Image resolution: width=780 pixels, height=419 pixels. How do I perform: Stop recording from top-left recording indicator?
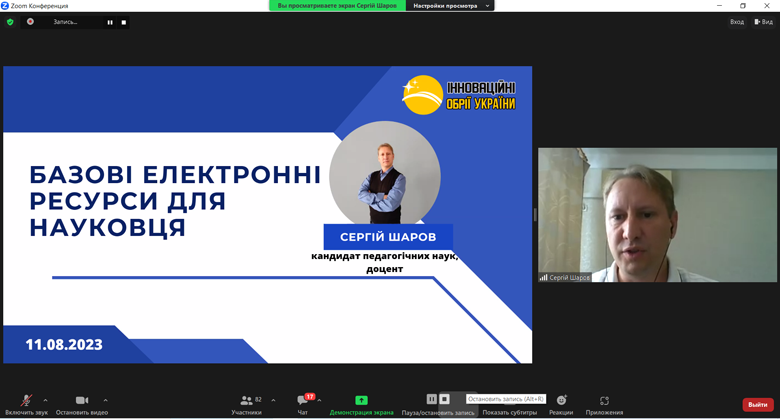[124, 22]
